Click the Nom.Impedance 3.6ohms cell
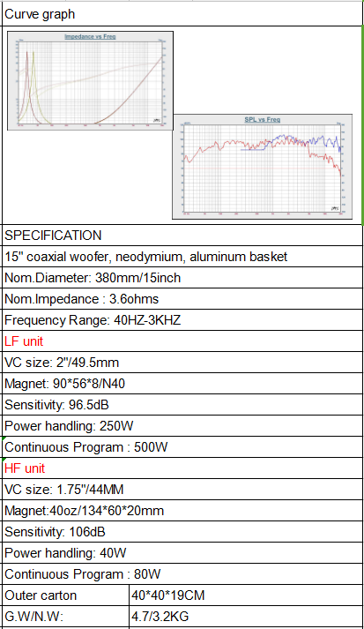The height and width of the screenshot is (629, 364). pyautogui.click(x=182, y=299)
